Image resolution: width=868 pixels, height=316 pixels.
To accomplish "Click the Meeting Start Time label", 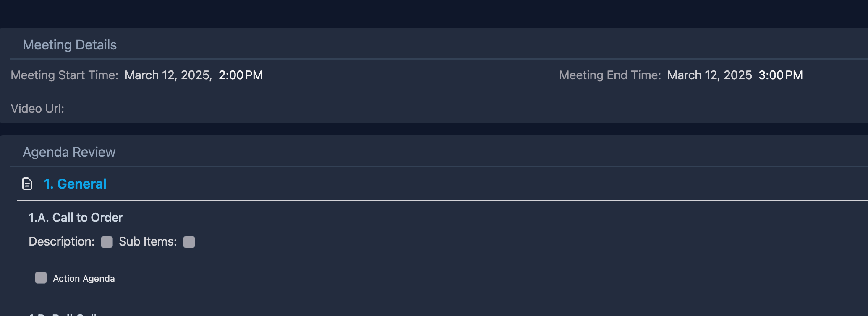I will [x=64, y=75].
